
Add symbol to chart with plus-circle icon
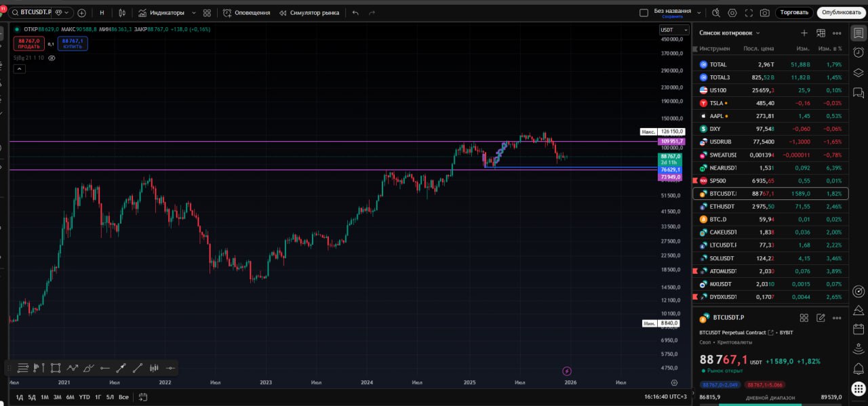pos(82,13)
